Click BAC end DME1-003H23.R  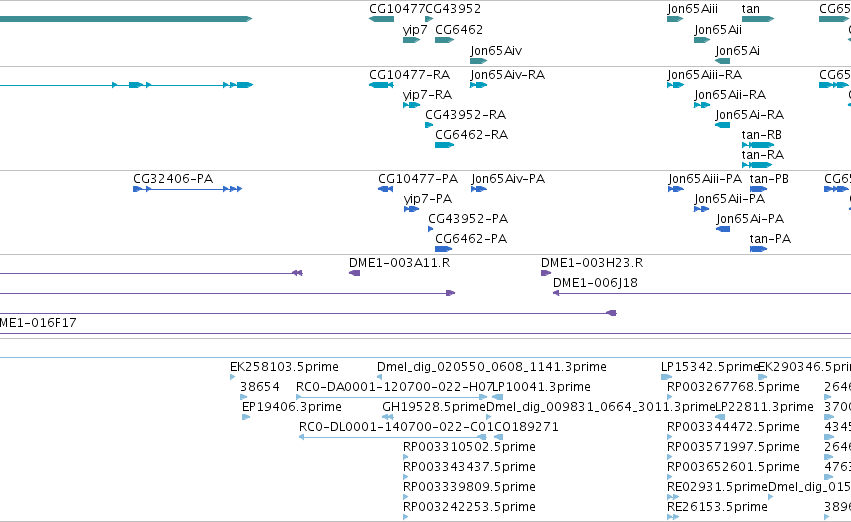[592, 263]
